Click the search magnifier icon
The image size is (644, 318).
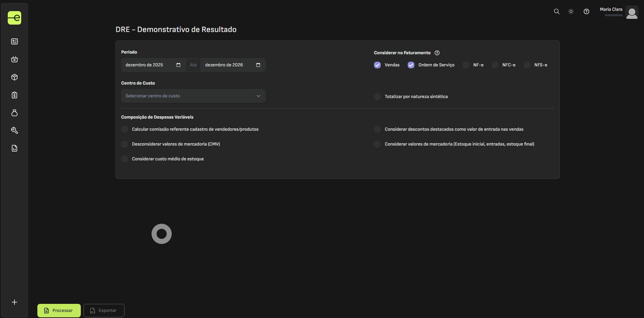point(557,11)
